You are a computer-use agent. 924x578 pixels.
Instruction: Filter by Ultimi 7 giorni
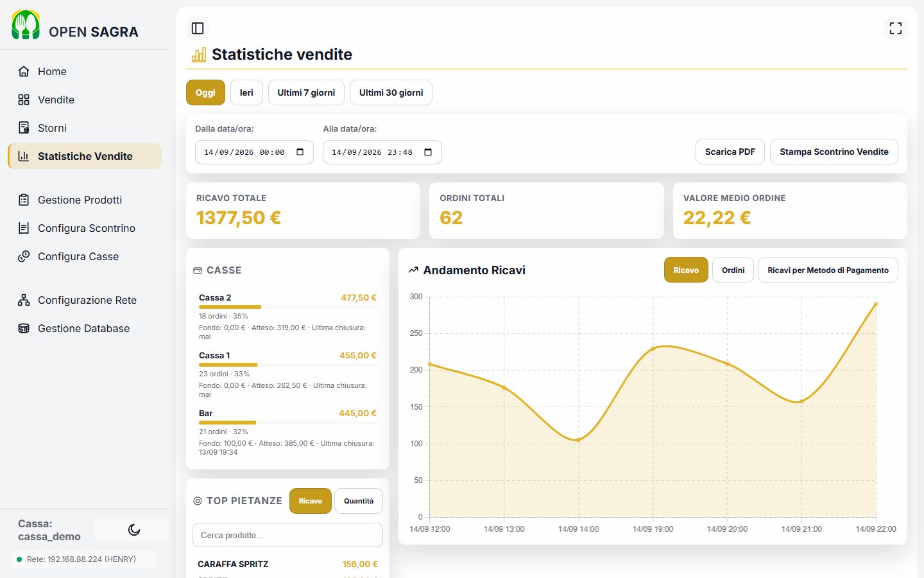pos(306,92)
